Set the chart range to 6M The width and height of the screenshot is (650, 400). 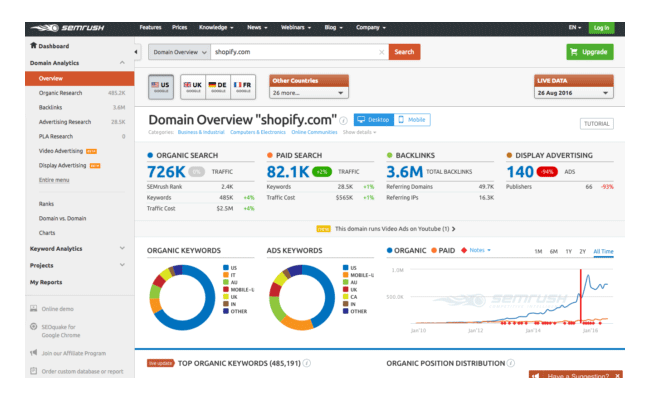coord(553,251)
